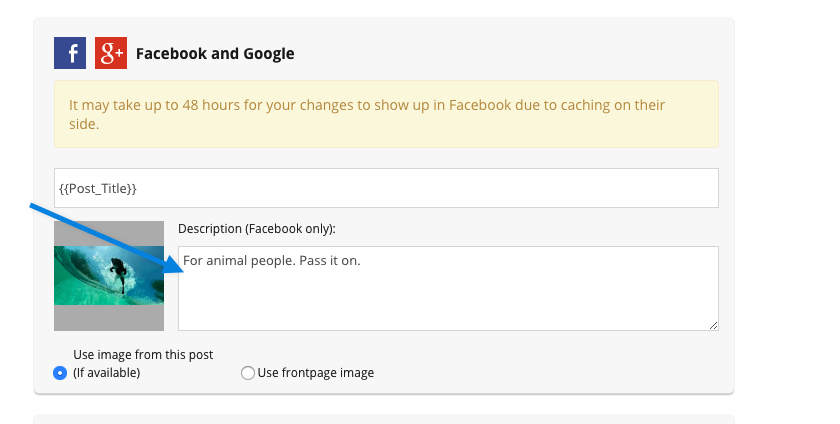Click the red Google Plus icon

click(111, 53)
